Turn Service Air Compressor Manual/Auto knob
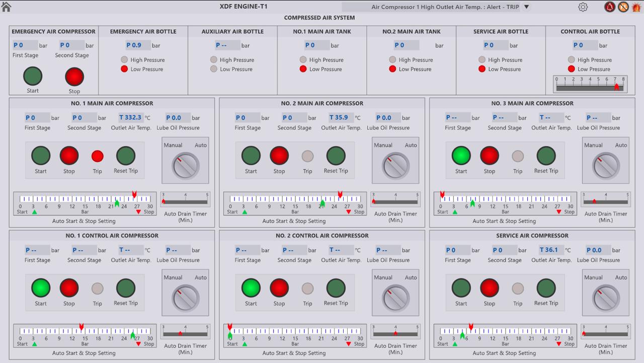This screenshot has height=363, width=644. point(606,298)
